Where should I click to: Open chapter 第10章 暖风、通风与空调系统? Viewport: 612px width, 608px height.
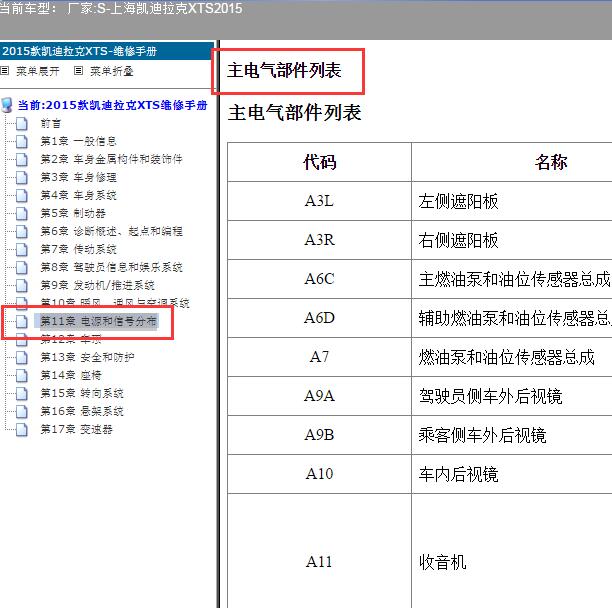coord(115,302)
